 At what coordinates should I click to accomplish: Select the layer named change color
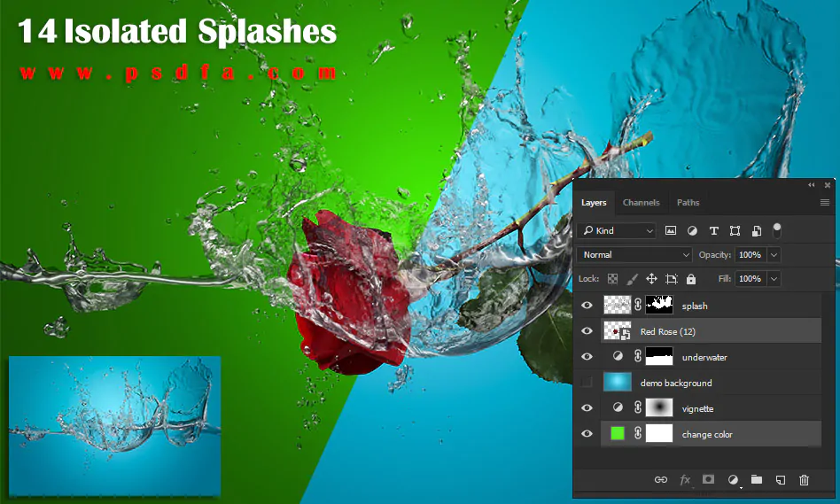(707, 434)
